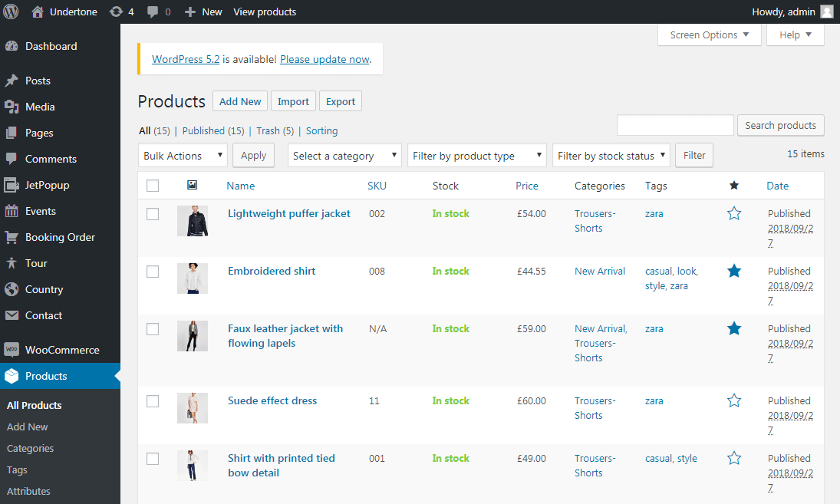Image resolution: width=840 pixels, height=504 pixels.
Task: Open the comments bubble icon in the admin bar
Action: coord(153,12)
